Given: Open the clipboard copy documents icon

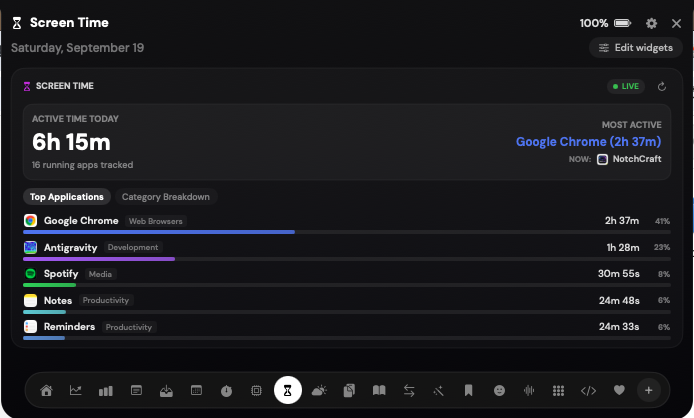Looking at the screenshot, I should 349,391.
